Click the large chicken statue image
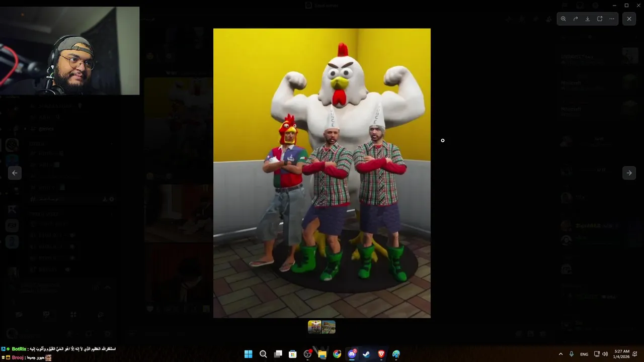The image size is (644, 362). coord(322,173)
